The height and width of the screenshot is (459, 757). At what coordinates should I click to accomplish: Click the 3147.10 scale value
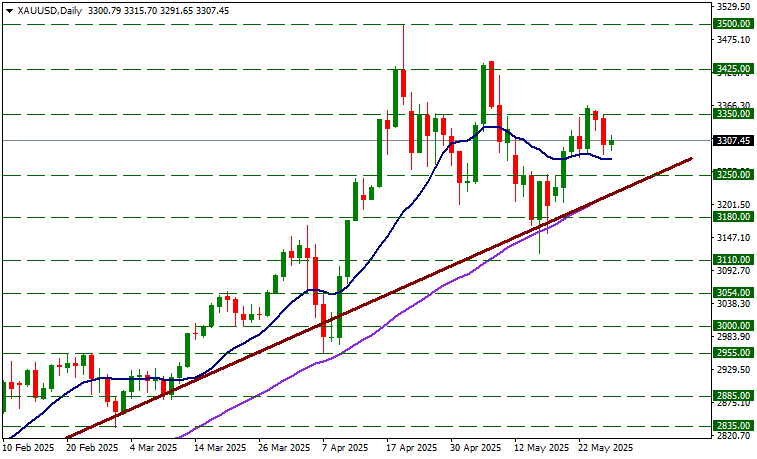(733, 237)
